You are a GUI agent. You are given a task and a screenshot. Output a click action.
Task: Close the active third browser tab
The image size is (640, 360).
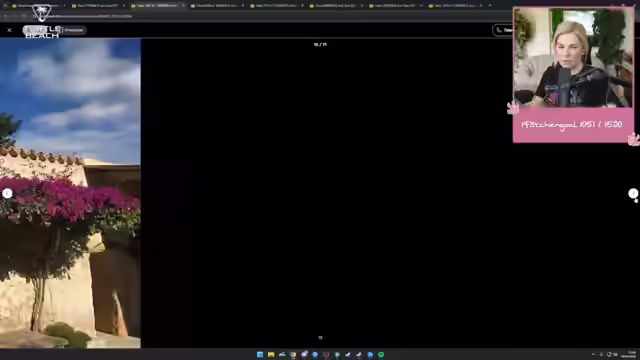tap(183, 6)
